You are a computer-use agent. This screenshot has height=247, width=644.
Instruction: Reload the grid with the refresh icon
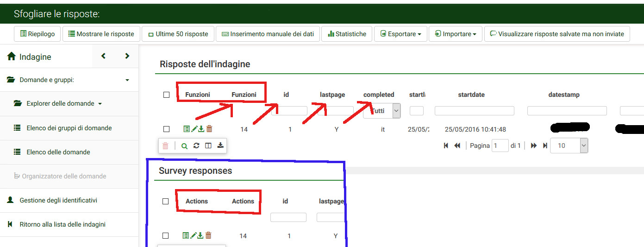[196, 146]
